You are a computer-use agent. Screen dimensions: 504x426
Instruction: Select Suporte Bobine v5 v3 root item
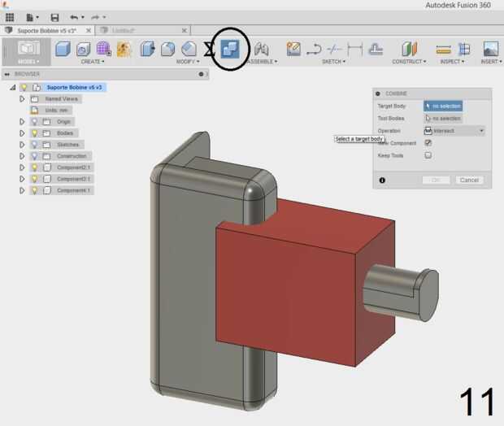(74, 88)
